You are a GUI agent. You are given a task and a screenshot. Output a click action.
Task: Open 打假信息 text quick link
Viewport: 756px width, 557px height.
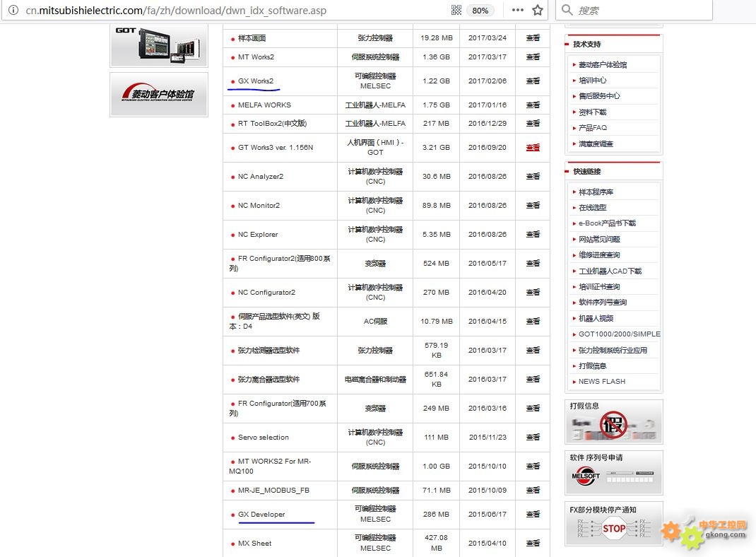(x=593, y=366)
